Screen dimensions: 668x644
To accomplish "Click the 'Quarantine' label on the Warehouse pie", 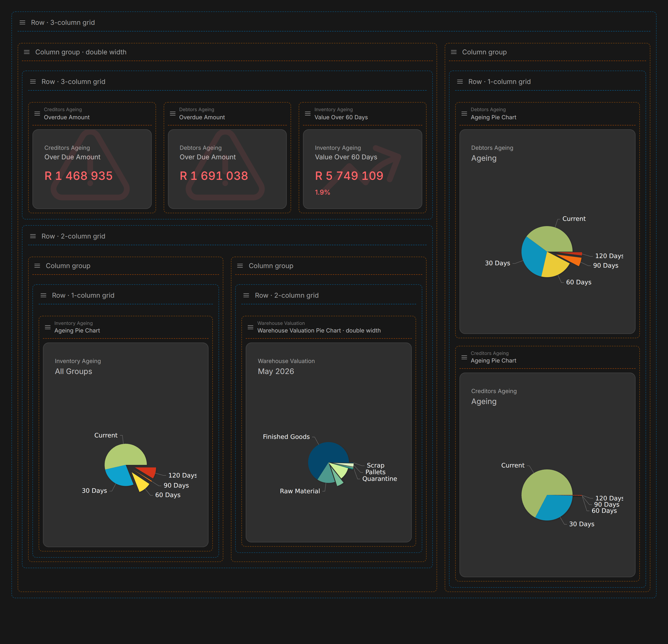I will (380, 479).
